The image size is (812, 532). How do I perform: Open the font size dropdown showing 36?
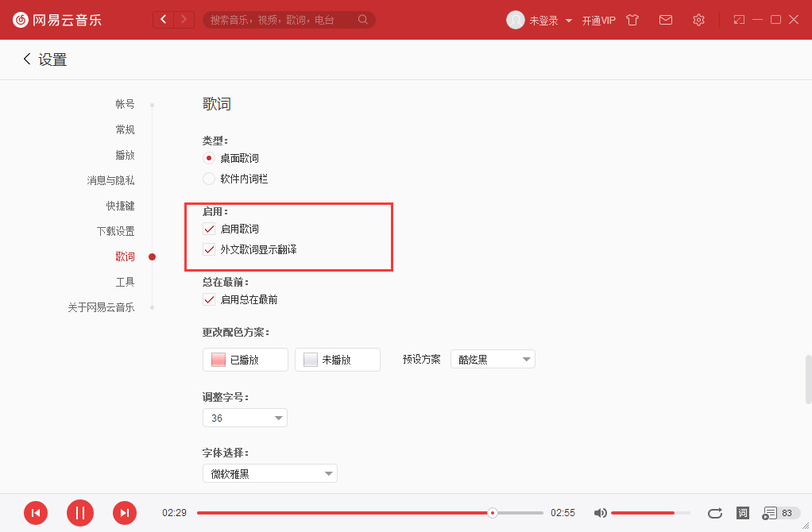[245, 417]
